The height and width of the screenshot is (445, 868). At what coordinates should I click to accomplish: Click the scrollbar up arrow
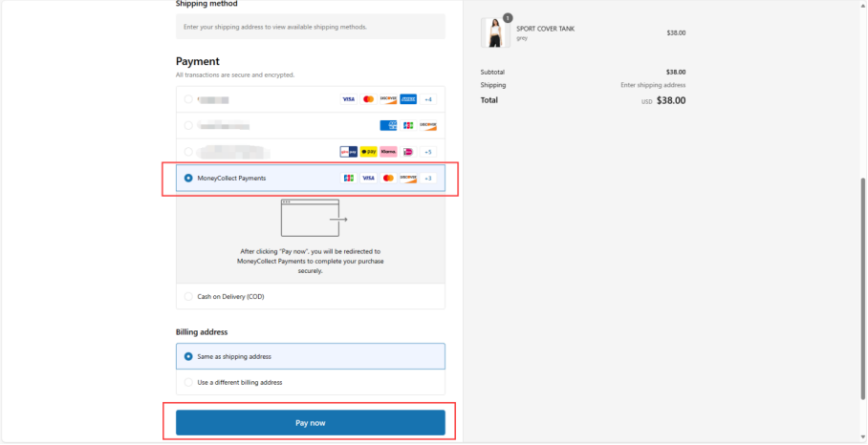coord(862,5)
